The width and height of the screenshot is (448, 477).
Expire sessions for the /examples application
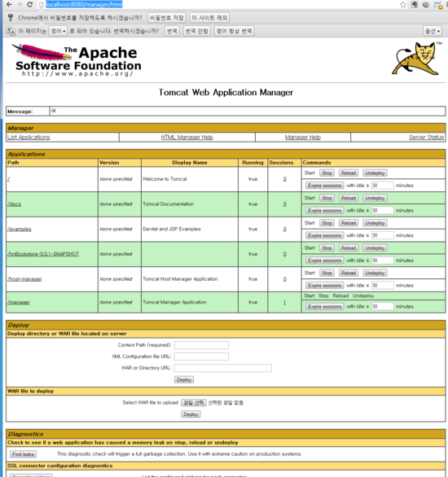[324, 235]
